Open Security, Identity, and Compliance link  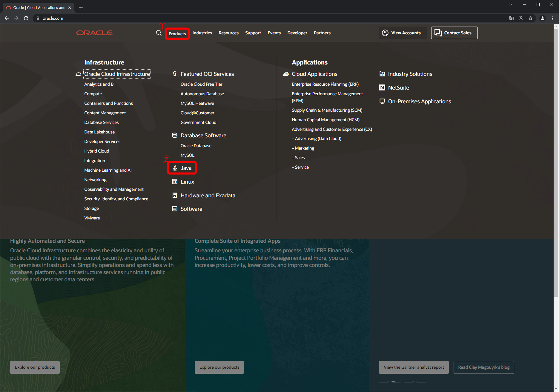click(116, 199)
